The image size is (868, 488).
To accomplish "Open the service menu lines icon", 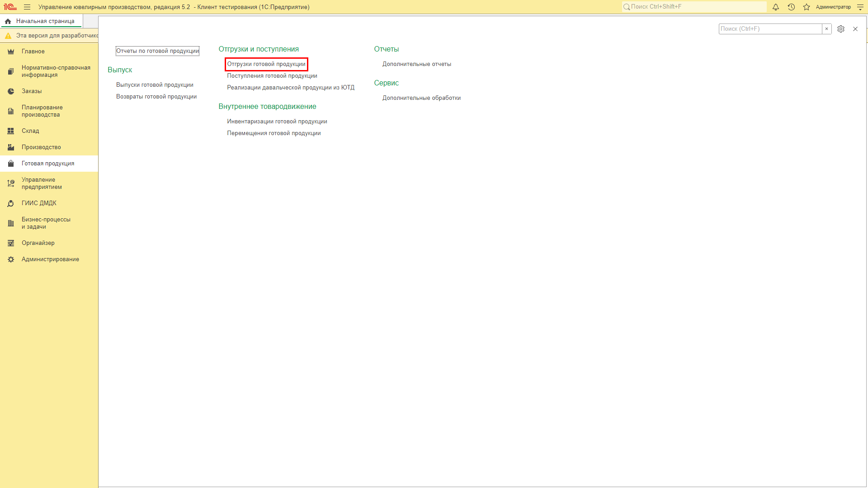I will [860, 7].
